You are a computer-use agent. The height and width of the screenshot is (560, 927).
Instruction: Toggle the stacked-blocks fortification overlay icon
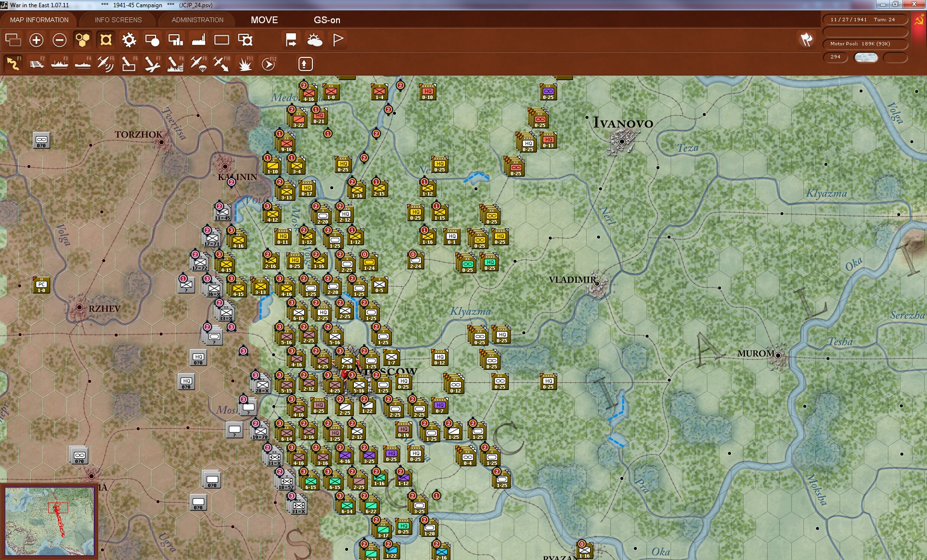175,40
